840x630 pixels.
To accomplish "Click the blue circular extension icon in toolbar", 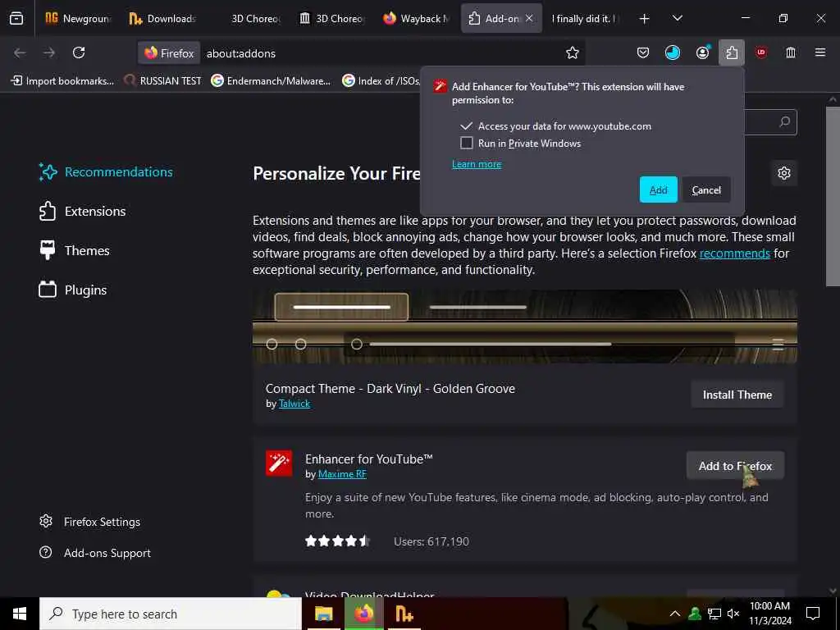I will (x=673, y=52).
